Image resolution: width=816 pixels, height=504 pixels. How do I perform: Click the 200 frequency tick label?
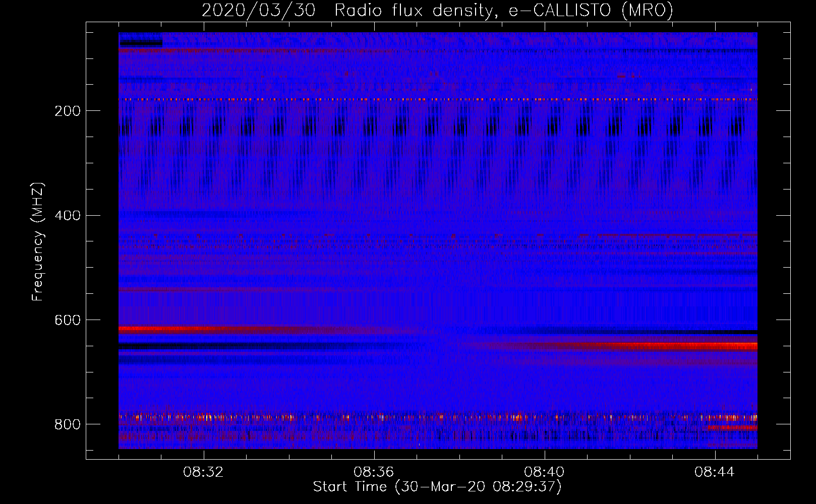coord(68,111)
